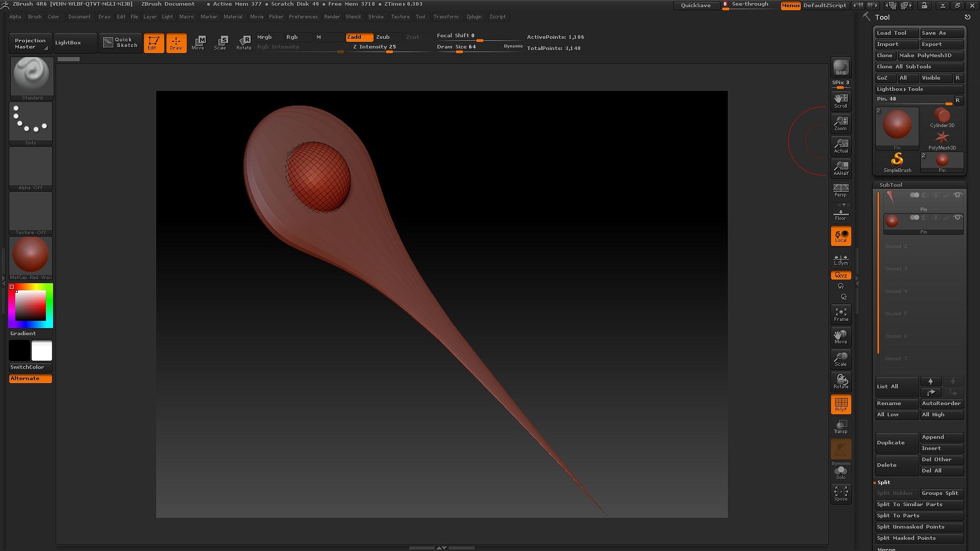The height and width of the screenshot is (551, 980).
Task: Toggle PolyF polyframe display
Action: pyautogui.click(x=841, y=404)
